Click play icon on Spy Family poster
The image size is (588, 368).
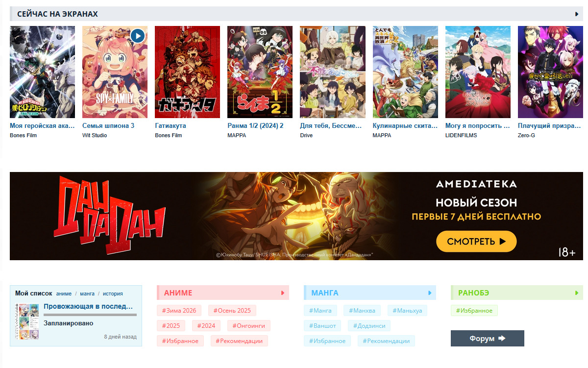(138, 36)
